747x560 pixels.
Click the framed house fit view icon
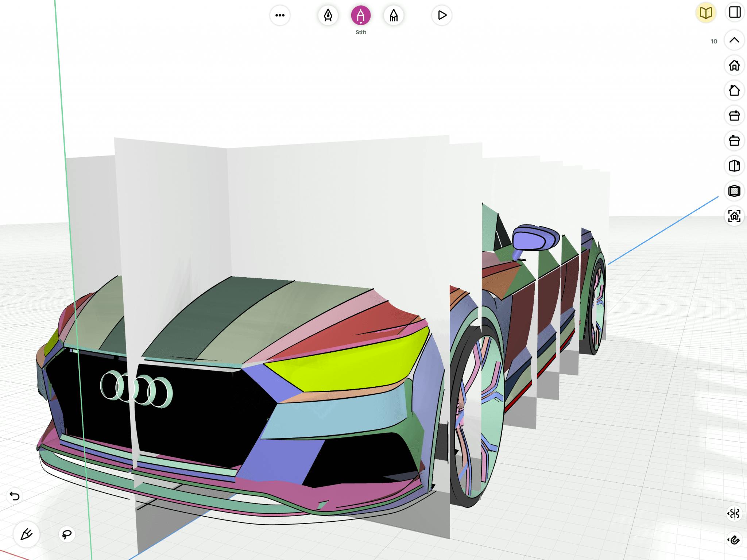coord(734,216)
